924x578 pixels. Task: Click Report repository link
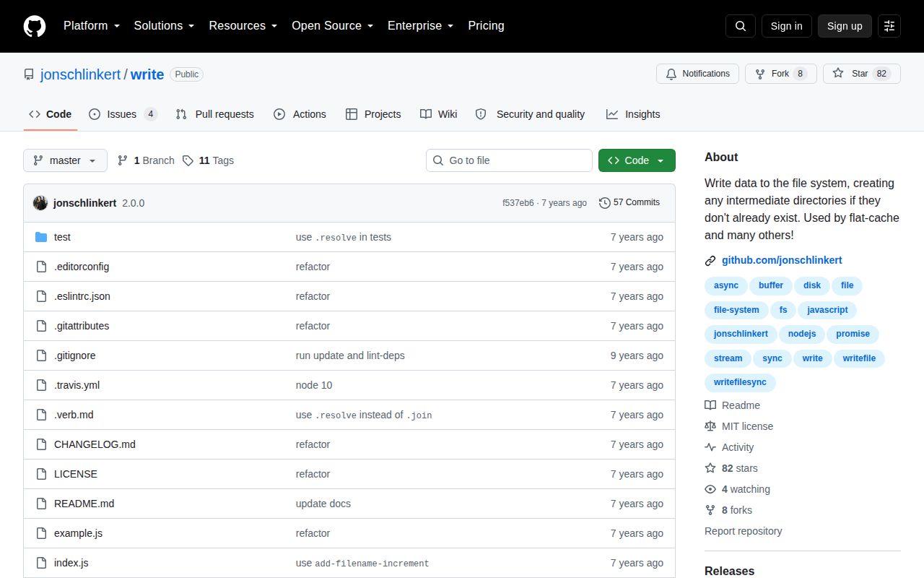point(744,531)
